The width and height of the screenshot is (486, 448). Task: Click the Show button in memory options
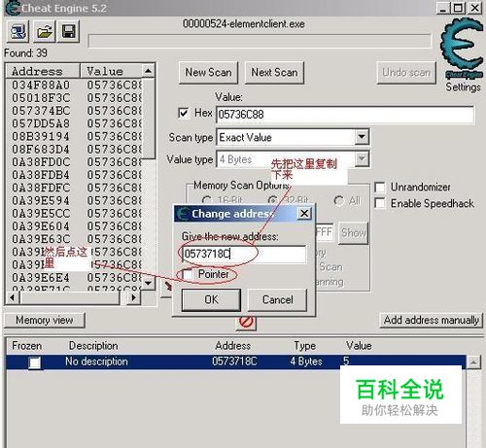pos(353,232)
